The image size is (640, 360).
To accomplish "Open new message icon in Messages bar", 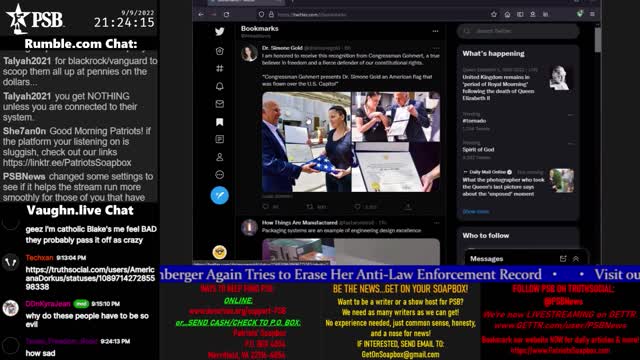I will [563, 258].
